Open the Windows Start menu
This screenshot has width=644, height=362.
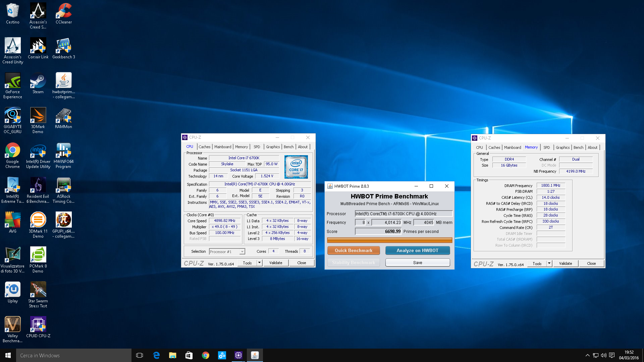pyautogui.click(x=8, y=355)
